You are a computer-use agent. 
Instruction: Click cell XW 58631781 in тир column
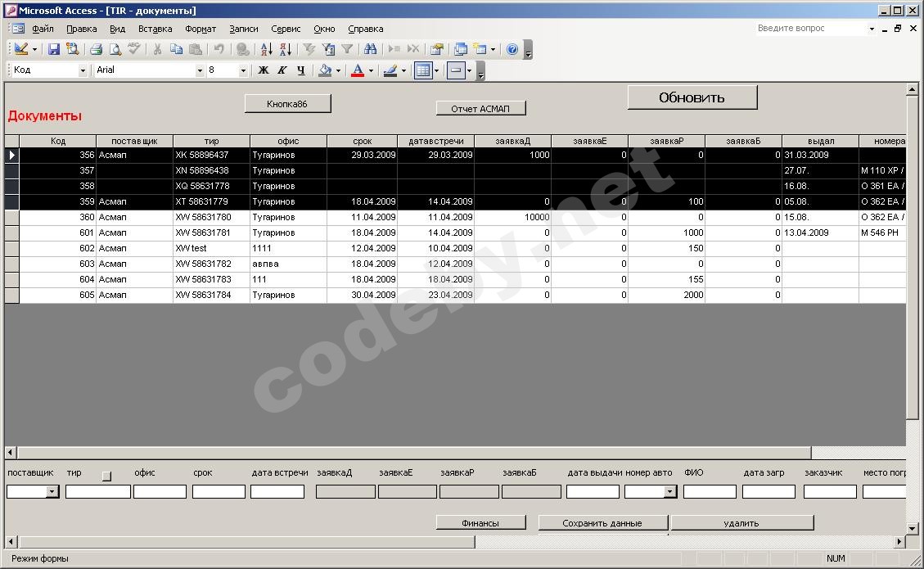(211, 233)
